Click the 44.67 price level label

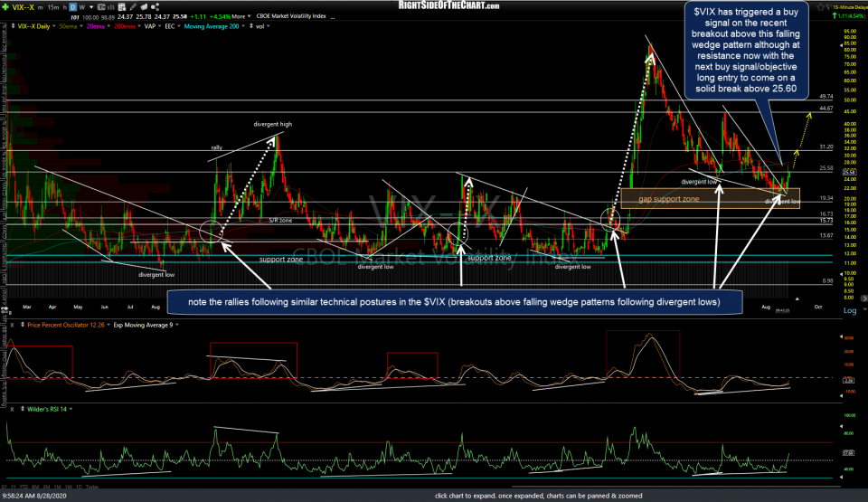coord(826,109)
